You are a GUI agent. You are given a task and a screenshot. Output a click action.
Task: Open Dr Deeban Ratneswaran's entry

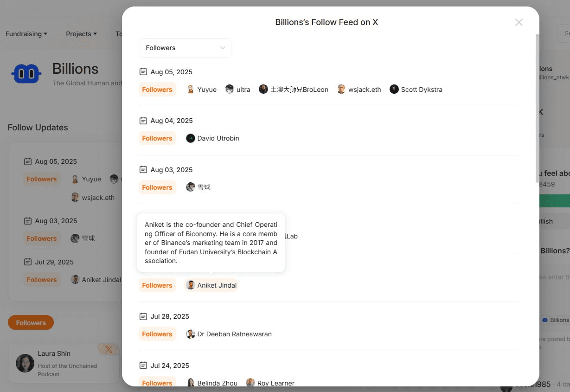pos(229,334)
